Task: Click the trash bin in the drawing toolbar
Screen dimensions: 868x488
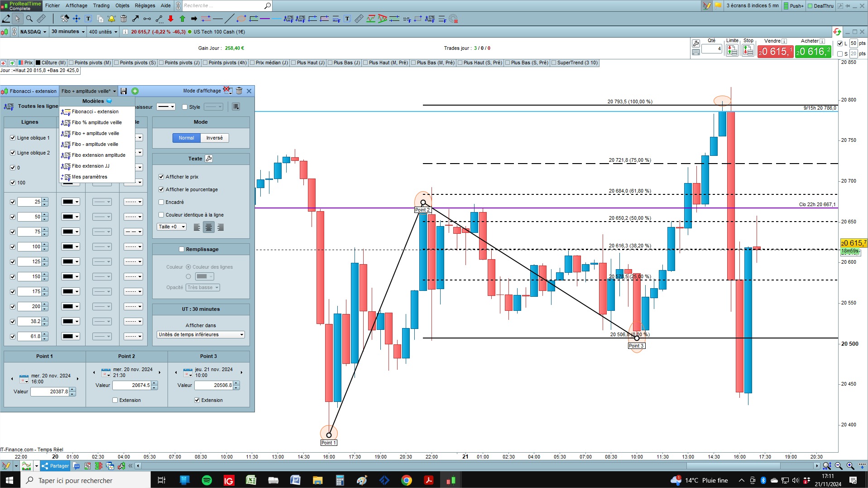Action: [124, 19]
